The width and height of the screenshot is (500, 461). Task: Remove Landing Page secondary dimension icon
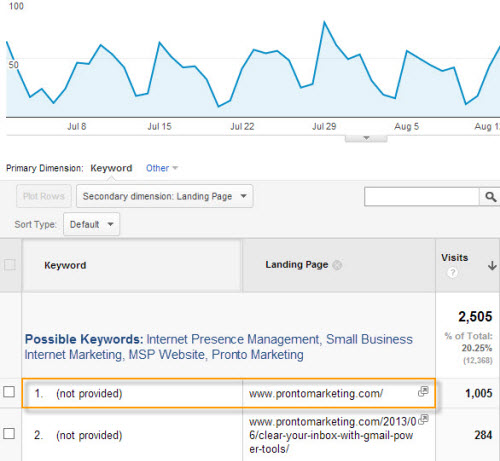pos(337,265)
